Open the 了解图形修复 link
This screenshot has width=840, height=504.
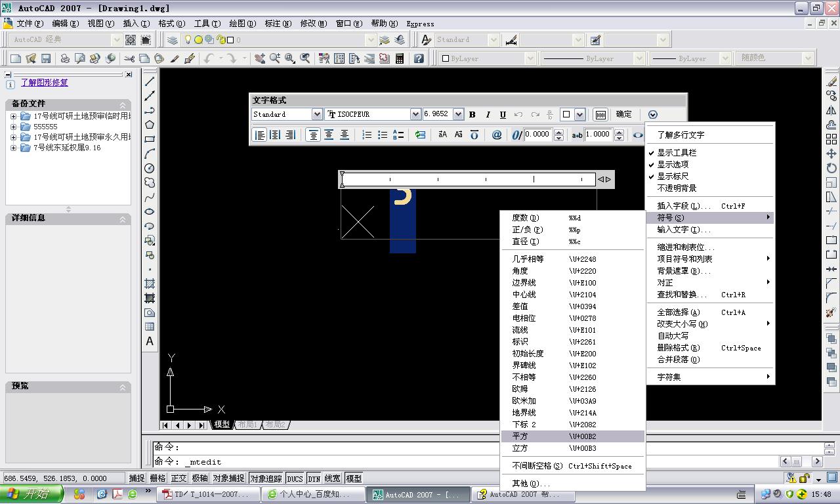pyautogui.click(x=44, y=83)
